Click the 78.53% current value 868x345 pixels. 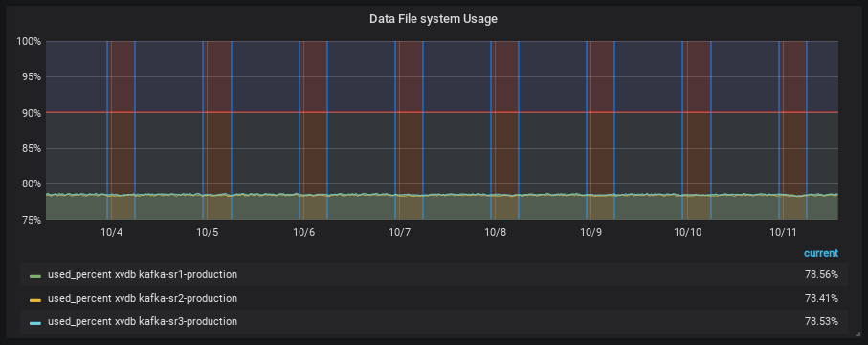point(821,322)
